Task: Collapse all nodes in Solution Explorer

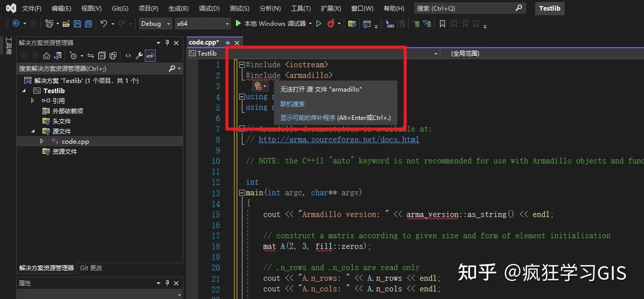Action: 102,56
